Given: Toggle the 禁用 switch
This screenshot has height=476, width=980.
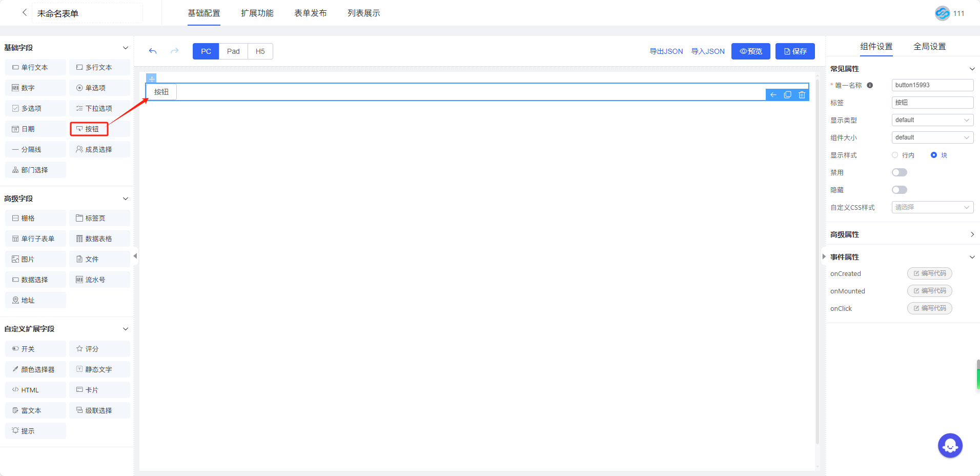Looking at the screenshot, I should (x=899, y=173).
